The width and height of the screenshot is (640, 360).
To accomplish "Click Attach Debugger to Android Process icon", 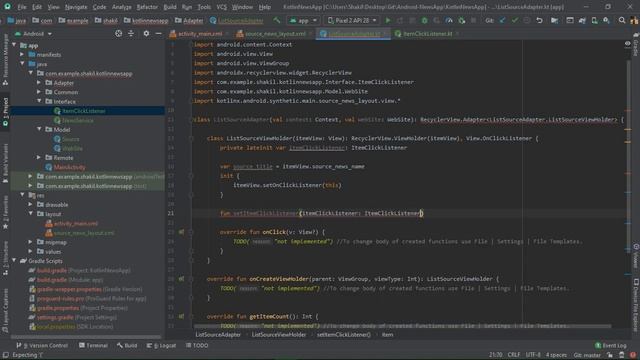I will click(x=462, y=20).
